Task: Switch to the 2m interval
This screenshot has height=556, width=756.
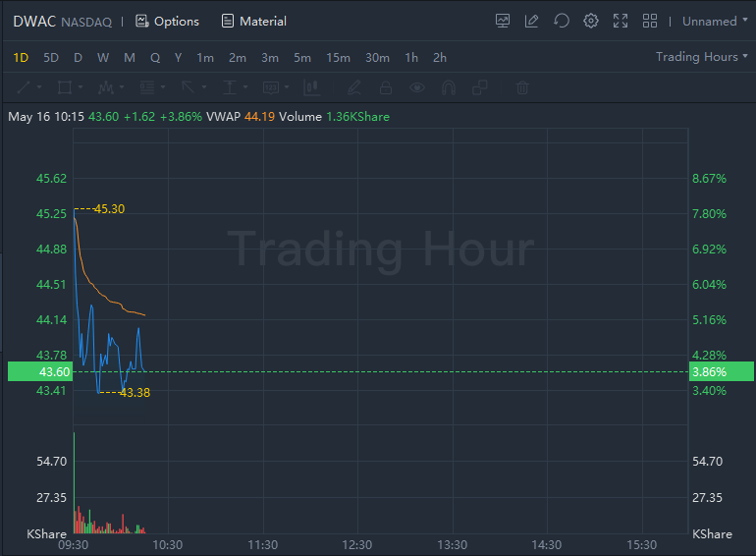Action: click(x=238, y=58)
